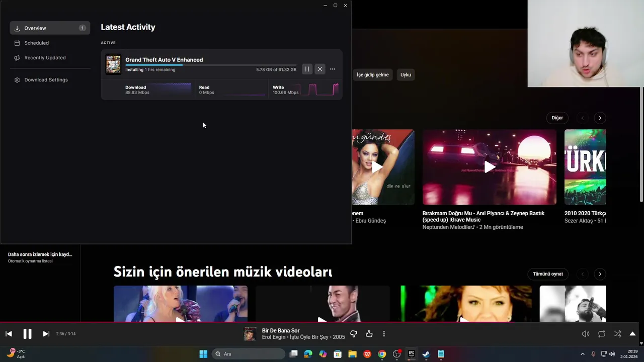
Task: Open the weather widget showing -3°C
Action: point(16,354)
